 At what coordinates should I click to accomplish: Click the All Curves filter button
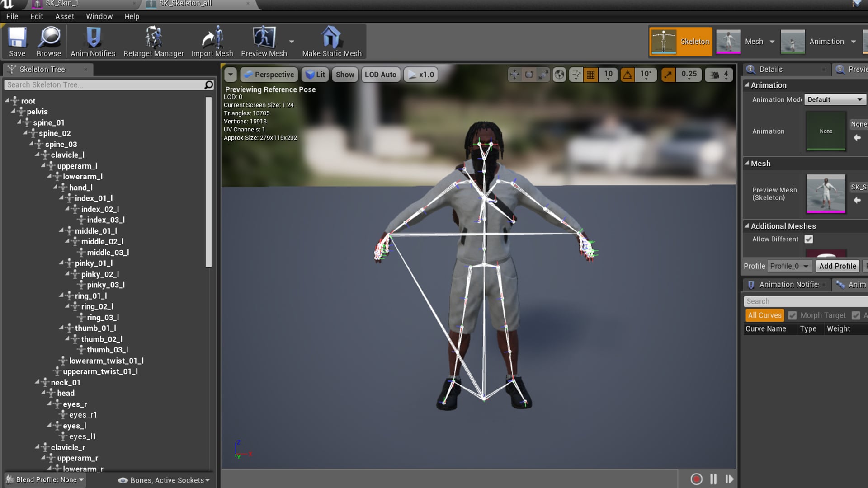[x=764, y=315]
